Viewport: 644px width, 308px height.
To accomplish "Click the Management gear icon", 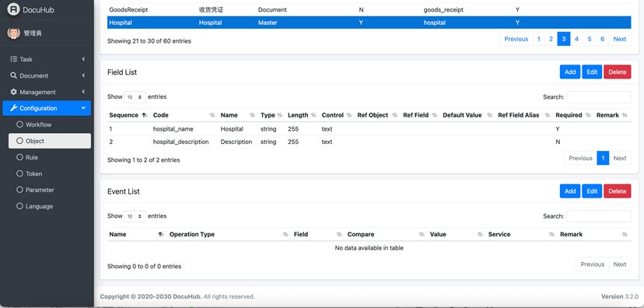I will (x=13, y=92).
